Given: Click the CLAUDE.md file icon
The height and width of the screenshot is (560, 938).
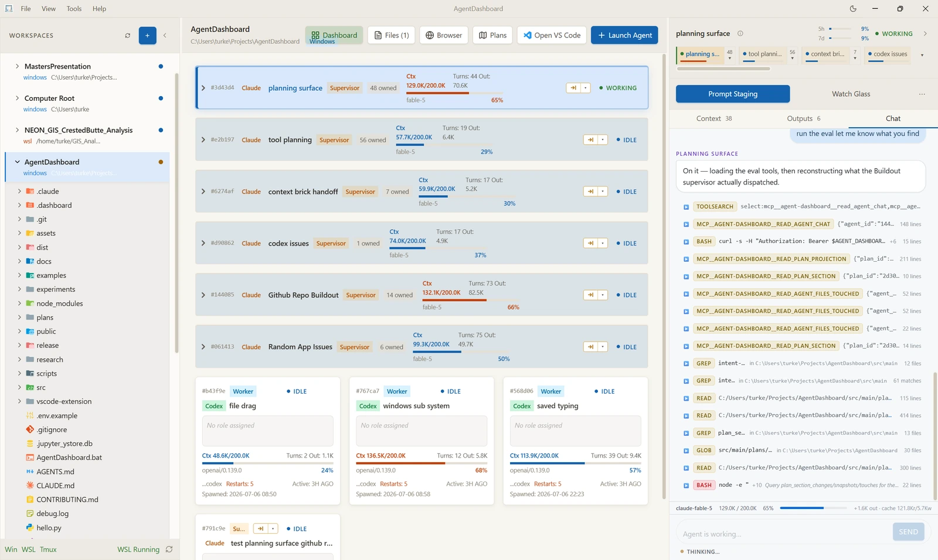Looking at the screenshot, I should 30,486.
